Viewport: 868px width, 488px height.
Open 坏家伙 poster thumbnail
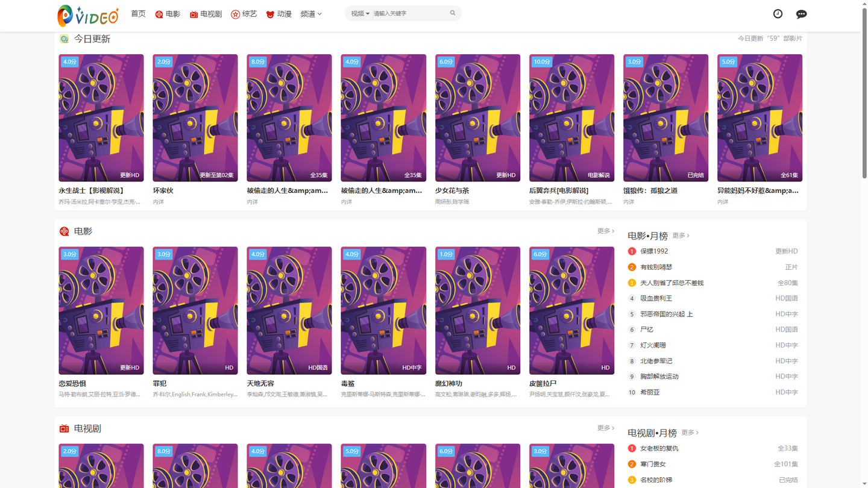[x=195, y=118]
